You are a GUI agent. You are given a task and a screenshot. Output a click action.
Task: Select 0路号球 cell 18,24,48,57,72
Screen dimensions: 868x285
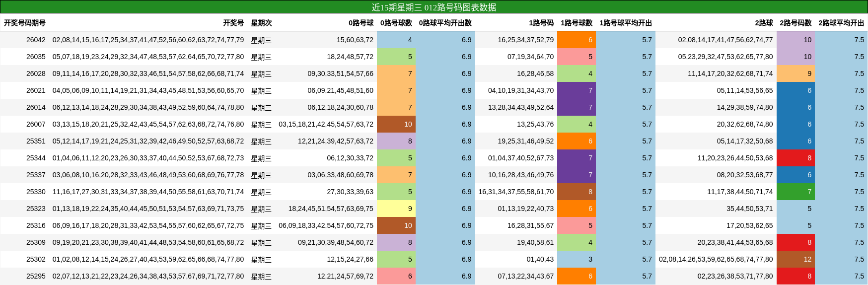click(350, 57)
